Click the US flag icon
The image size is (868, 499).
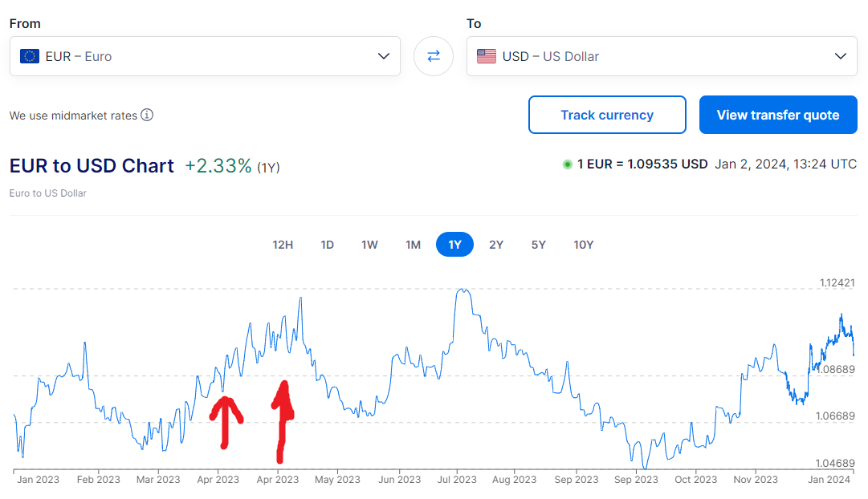tap(487, 56)
